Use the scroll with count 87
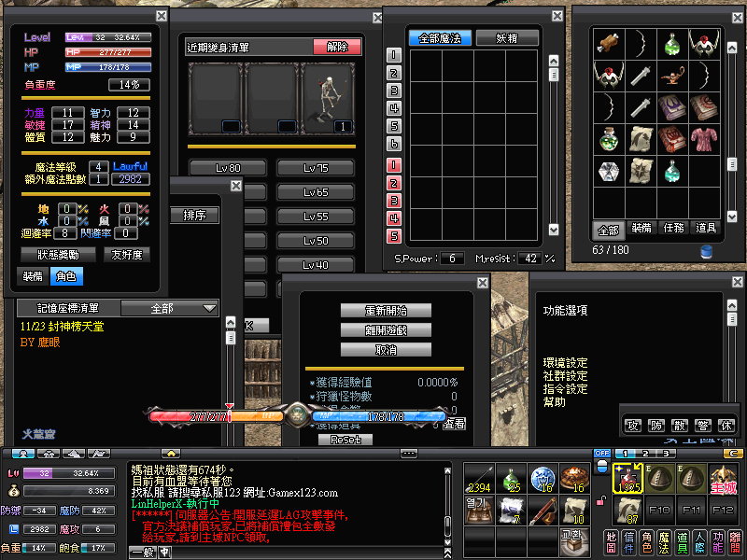 pyautogui.click(x=627, y=511)
